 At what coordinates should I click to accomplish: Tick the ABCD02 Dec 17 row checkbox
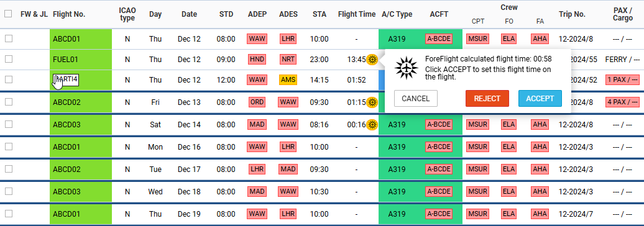pyautogui.click(x=9, y=169)
